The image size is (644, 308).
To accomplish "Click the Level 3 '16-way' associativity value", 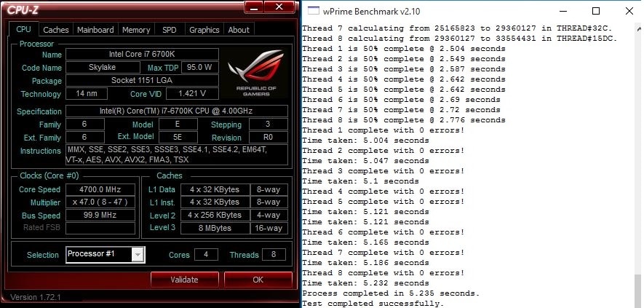I will (x=269, y=228).
